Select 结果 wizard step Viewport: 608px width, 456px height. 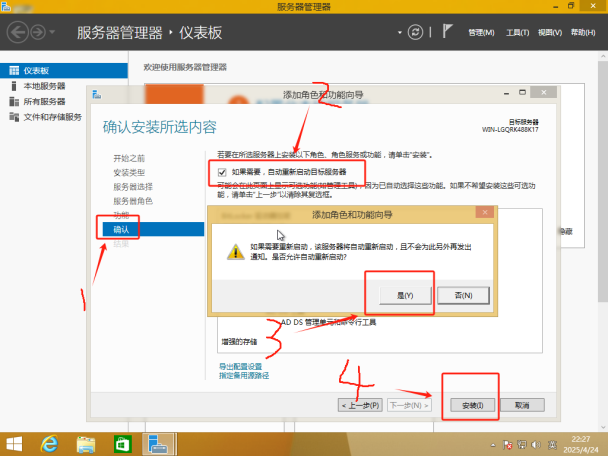(x=121, y=244)
